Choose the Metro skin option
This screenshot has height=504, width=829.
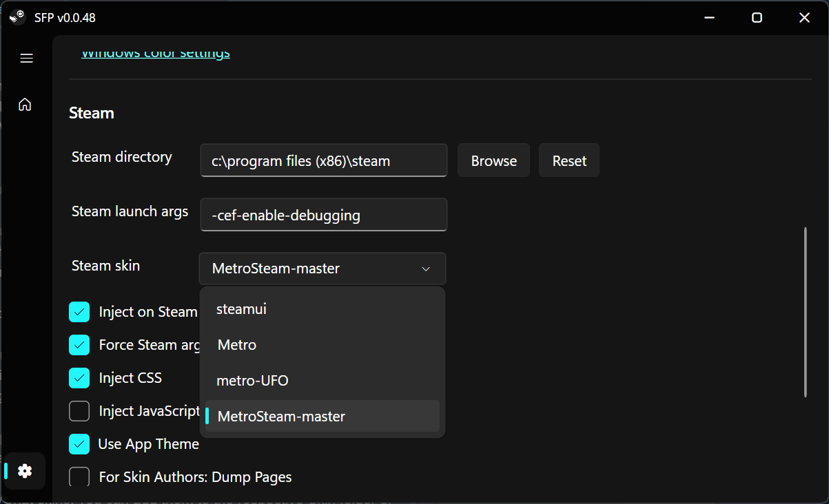tap(237, 345)
